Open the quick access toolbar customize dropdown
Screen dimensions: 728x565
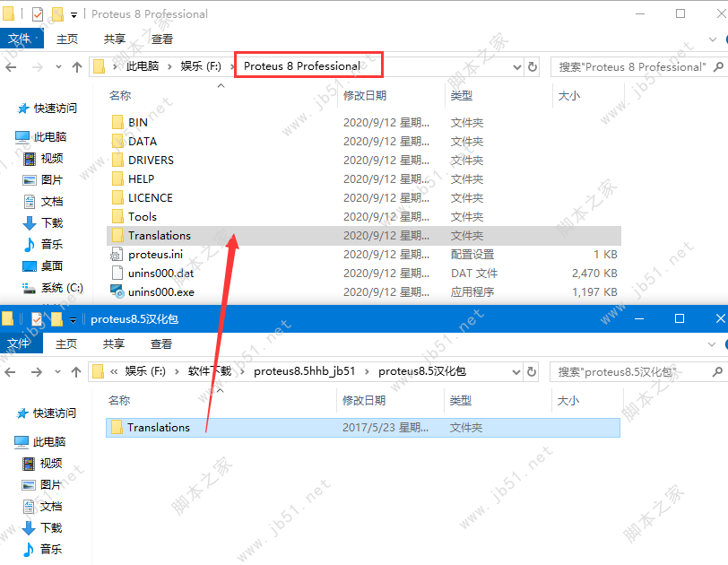pos(73,13)
